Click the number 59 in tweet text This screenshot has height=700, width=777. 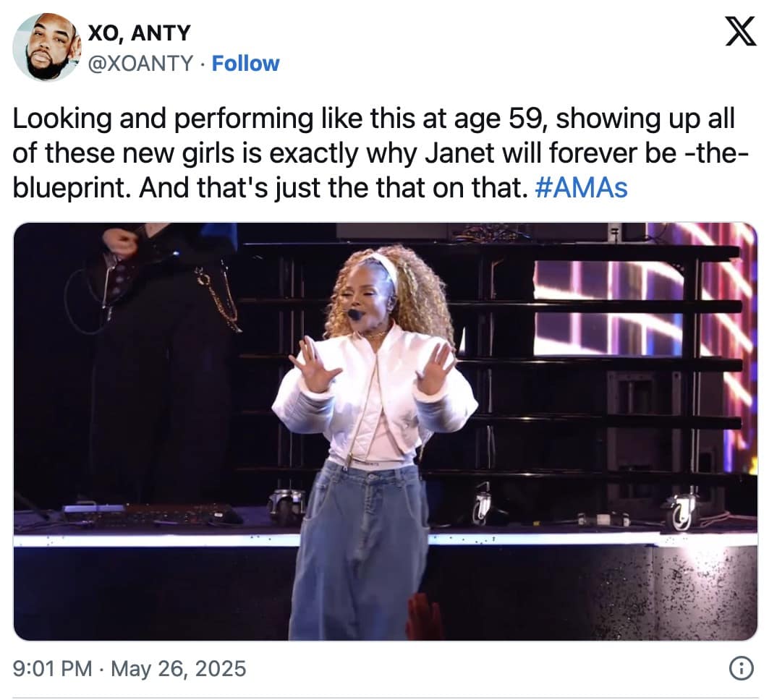(519, 119)
